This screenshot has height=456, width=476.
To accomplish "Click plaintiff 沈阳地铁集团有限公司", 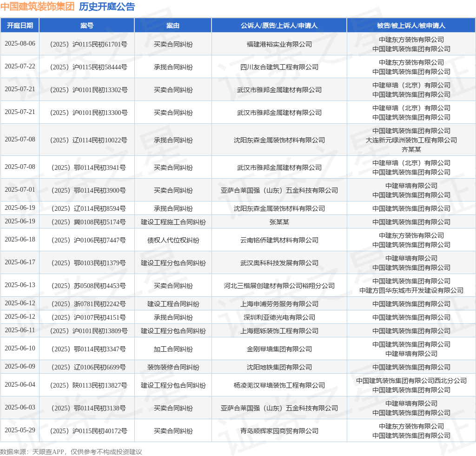I will (x=279, y=367).
